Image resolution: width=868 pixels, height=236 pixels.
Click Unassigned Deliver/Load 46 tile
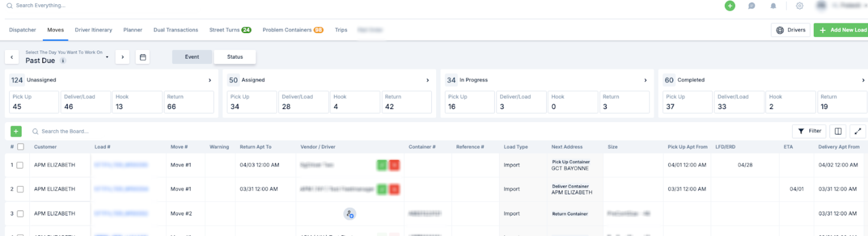point(86,102)
